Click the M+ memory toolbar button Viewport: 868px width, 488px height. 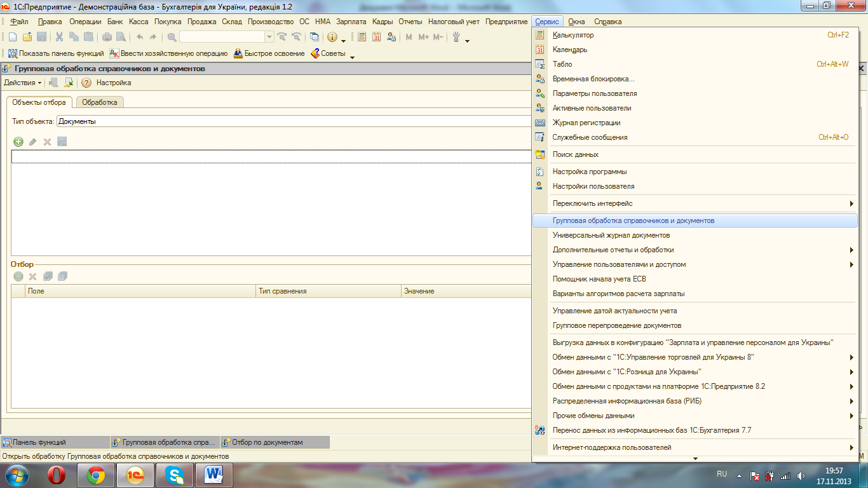[423, 37]
